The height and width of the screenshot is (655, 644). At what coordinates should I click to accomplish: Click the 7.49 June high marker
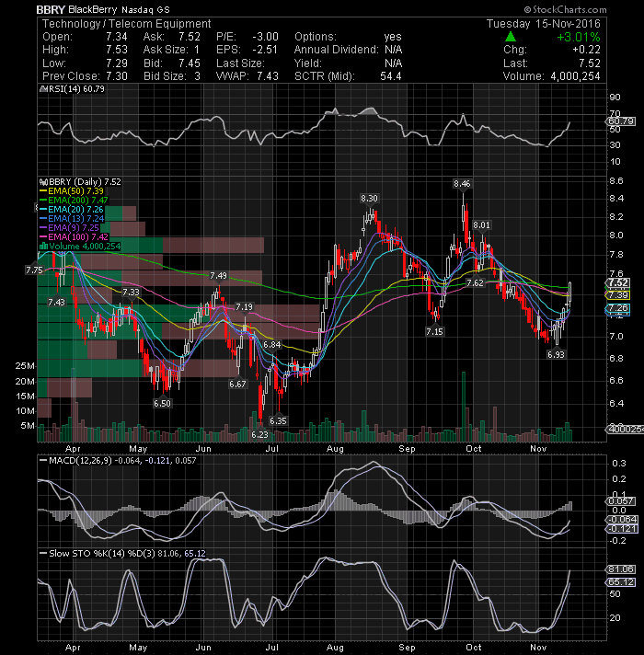[x=218, y=276]
